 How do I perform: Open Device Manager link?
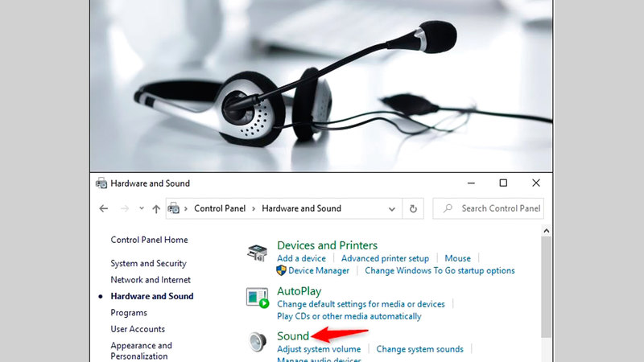click(319, 270)
